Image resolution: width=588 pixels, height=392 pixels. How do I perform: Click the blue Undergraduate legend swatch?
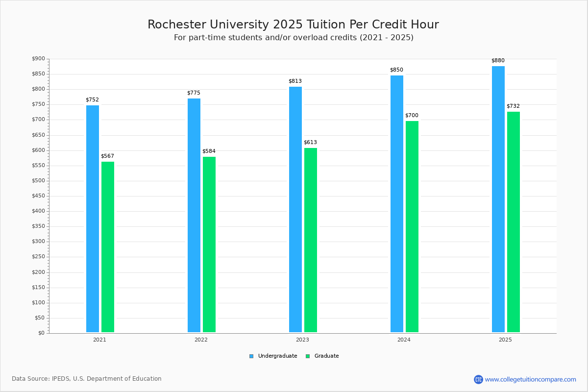point(251,356)
